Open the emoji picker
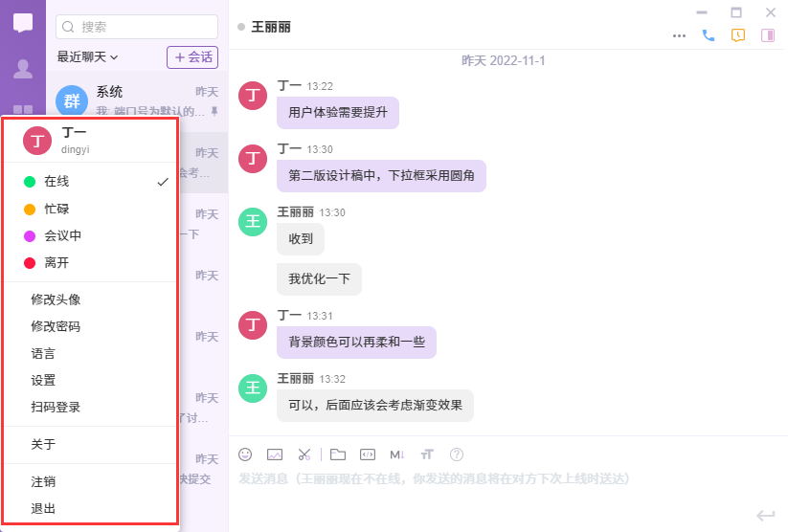 (x=245, y=454)
